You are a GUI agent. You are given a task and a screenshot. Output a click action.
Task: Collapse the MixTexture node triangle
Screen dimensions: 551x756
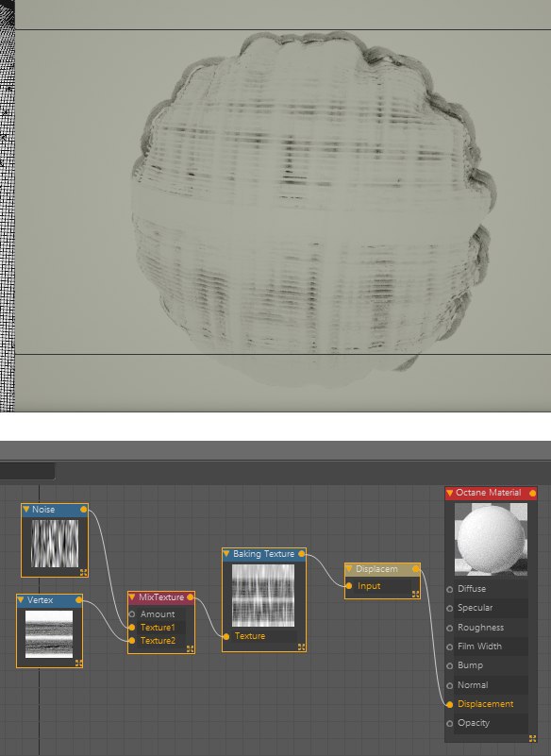[132, 597]
